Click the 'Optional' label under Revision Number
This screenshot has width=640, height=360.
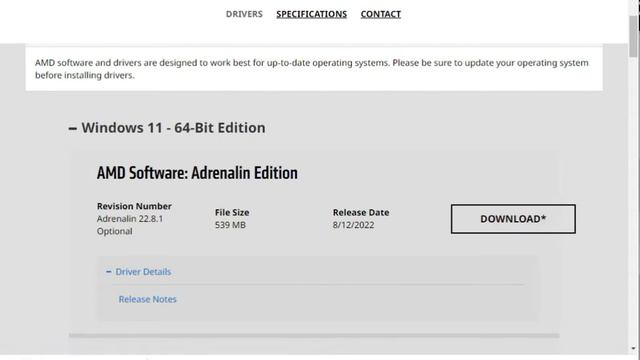[x=114, y=231]
